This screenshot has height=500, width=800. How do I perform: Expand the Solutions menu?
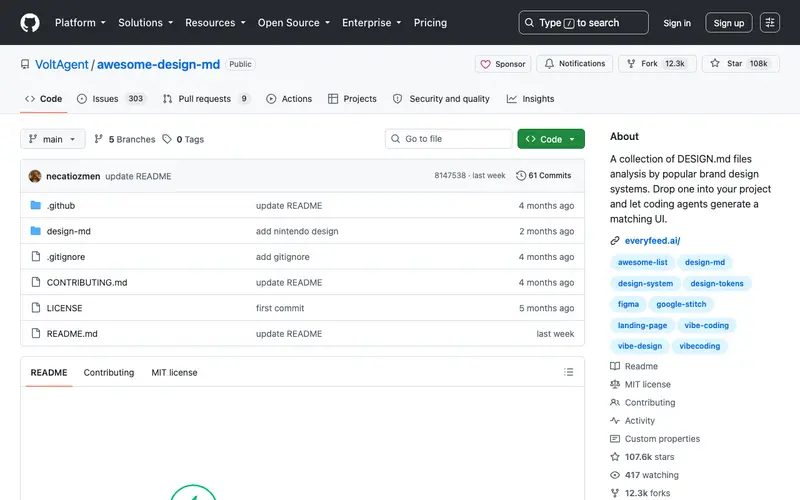coord(145,23)
